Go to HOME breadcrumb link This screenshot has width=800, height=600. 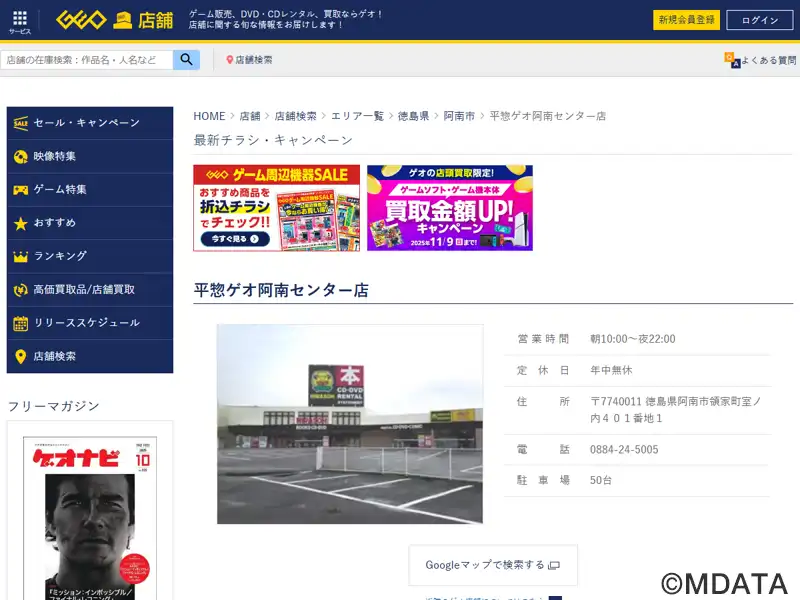(209, 116)
